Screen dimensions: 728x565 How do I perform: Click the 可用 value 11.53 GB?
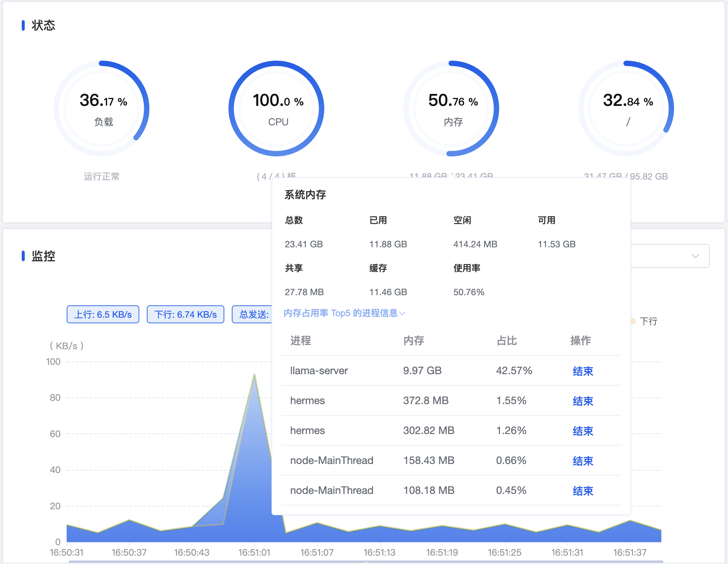click(556, 244)
